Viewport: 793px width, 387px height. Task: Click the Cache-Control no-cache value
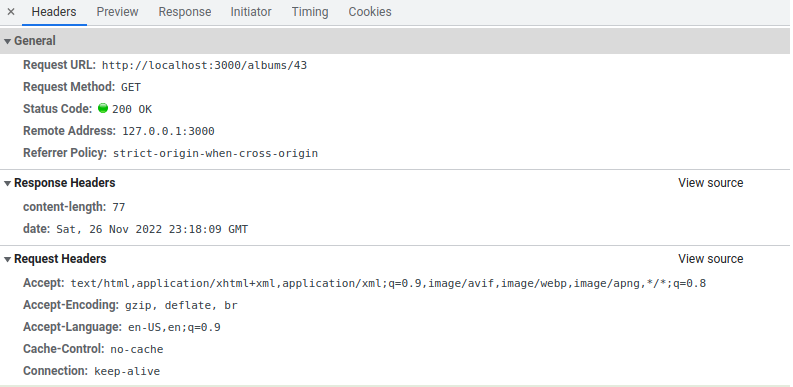(x=137, y=350)
